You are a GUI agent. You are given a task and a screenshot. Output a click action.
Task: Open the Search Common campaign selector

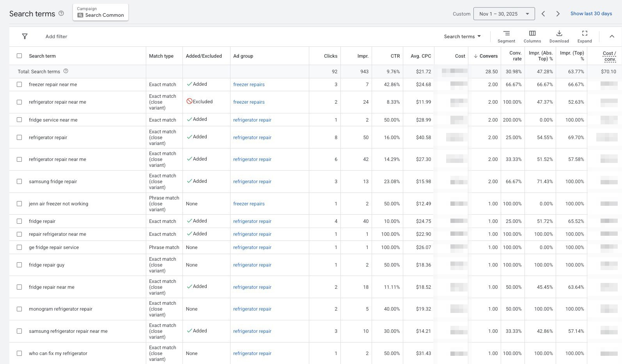pyautogui.click(x=101, y=12)
